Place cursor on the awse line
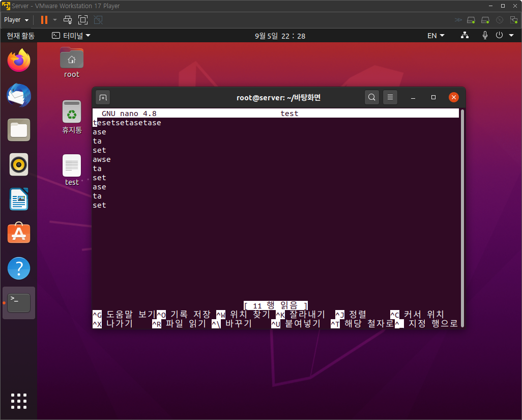 [102, 159]
